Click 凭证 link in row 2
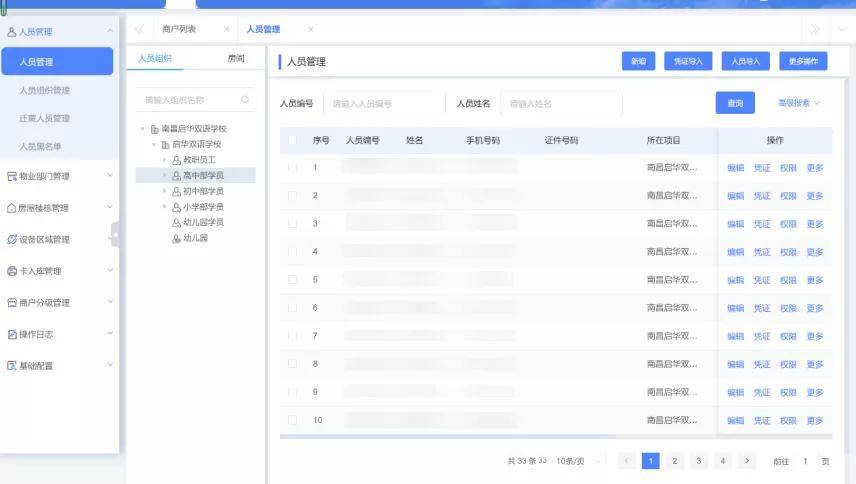856x484 pixels. 762,196
